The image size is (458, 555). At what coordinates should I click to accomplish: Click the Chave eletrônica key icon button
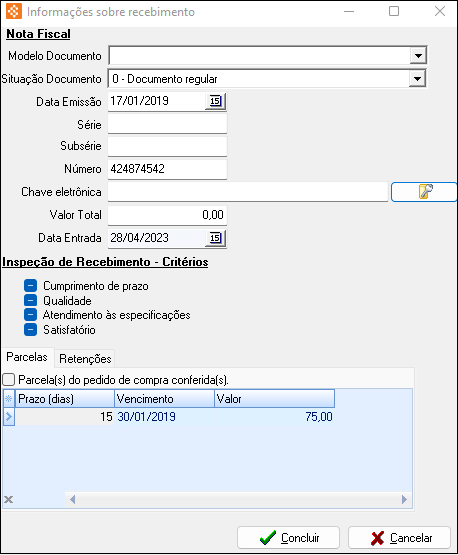click(424, 192)
